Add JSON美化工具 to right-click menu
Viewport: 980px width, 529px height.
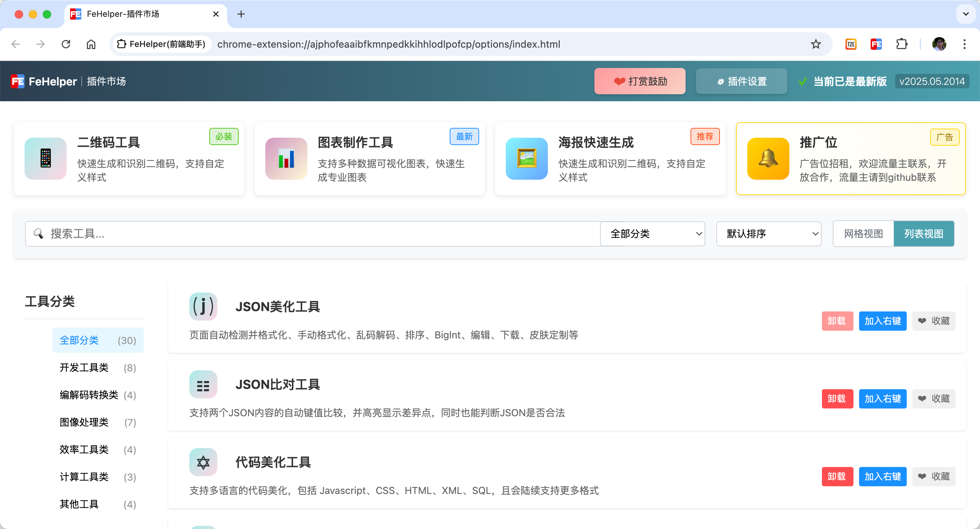tap(883, 321)
